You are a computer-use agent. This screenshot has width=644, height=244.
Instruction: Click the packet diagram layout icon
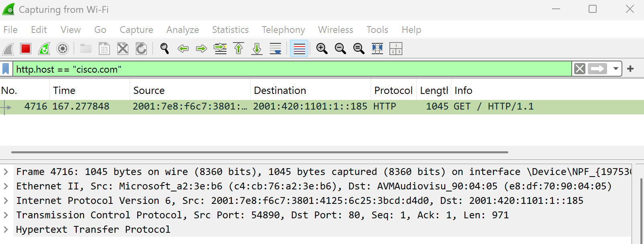[396, 49]
